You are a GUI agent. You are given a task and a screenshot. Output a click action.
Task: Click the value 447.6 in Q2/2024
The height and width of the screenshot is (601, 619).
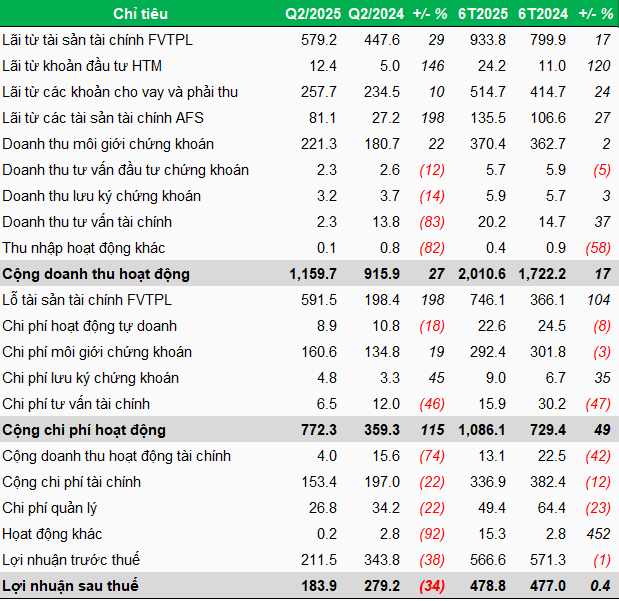(x=382, y=40)
